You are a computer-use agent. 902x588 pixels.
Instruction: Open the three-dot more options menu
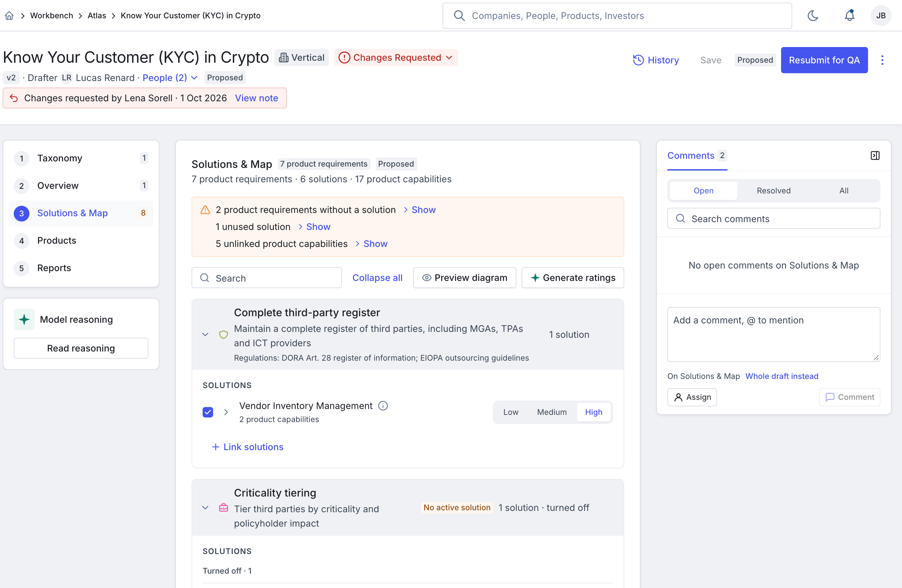882,60
